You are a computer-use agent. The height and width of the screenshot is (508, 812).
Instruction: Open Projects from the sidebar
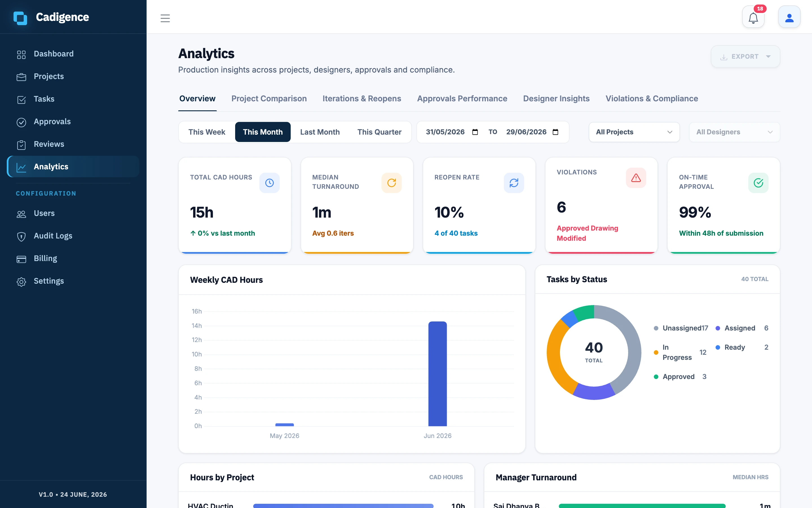click(73, 76)
